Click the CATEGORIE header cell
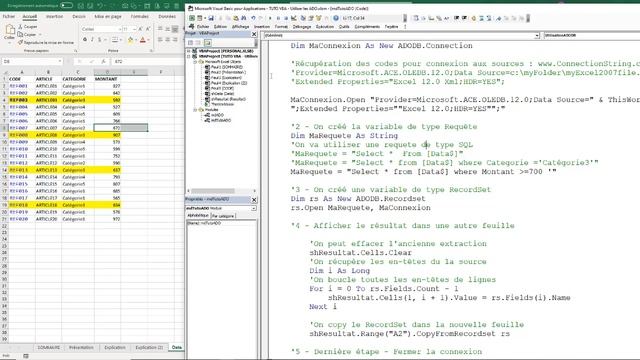Screen dimensions: 640x360 (x=78, y=79)
